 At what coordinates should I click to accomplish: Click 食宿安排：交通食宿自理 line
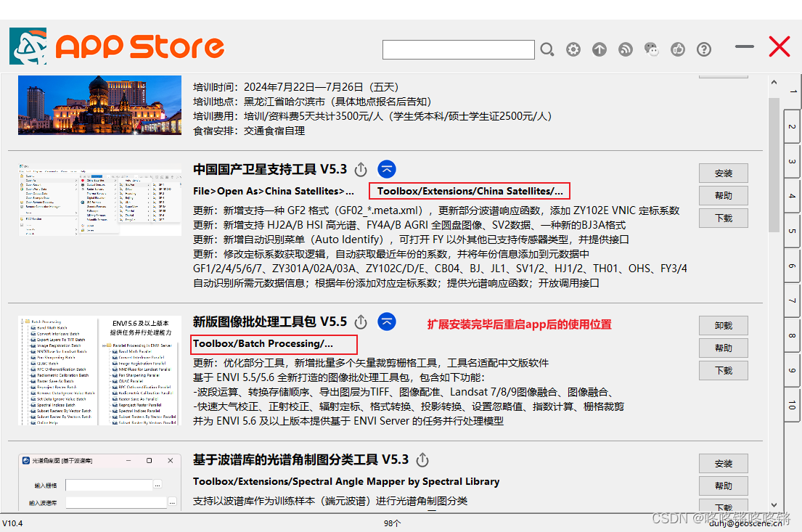248,131
